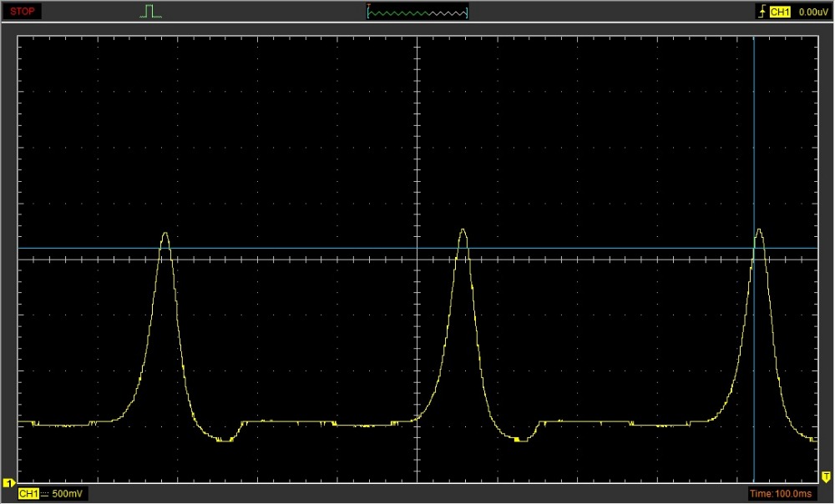835x504 pixels.
Task: Click the center graticule crosshair
Action: click(x=417, y=259)
